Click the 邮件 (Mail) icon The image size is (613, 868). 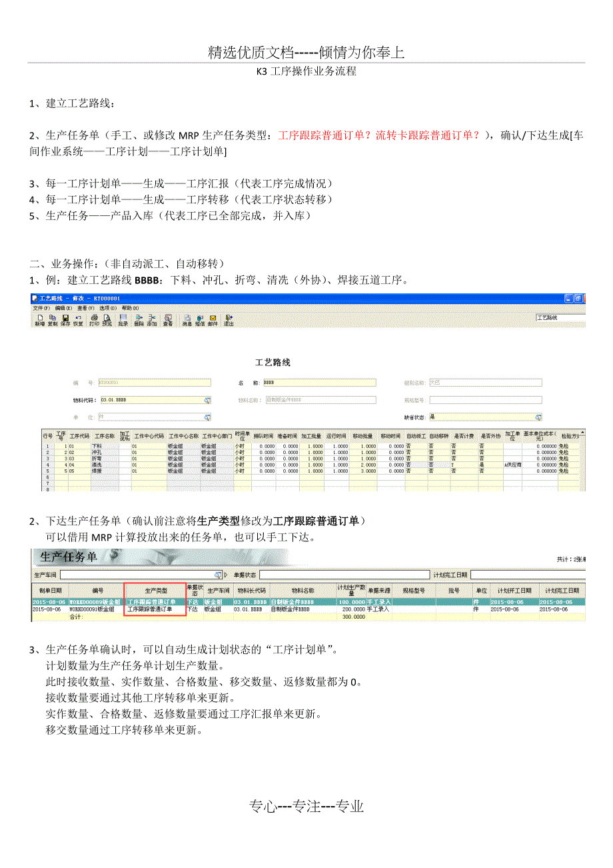click(213, 319)
